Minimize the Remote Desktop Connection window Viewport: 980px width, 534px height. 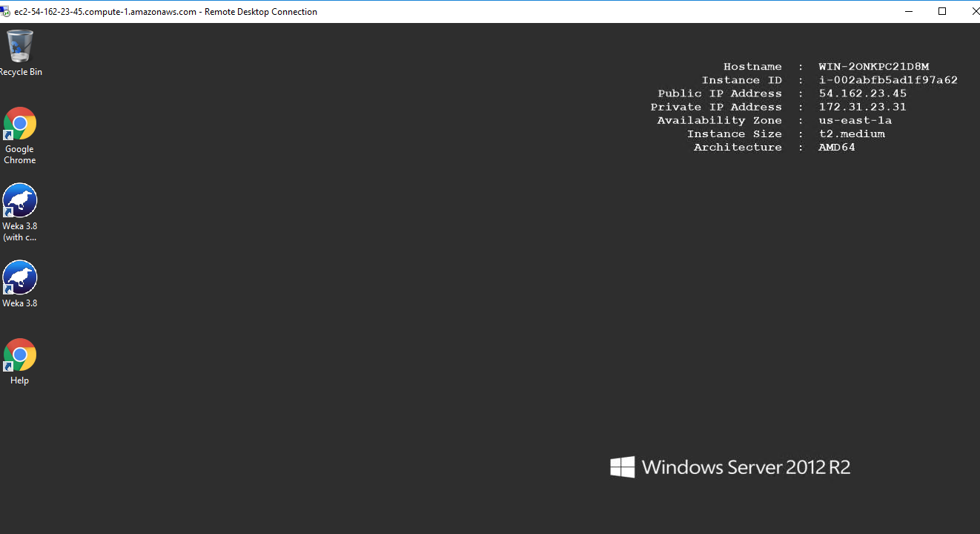909,11
